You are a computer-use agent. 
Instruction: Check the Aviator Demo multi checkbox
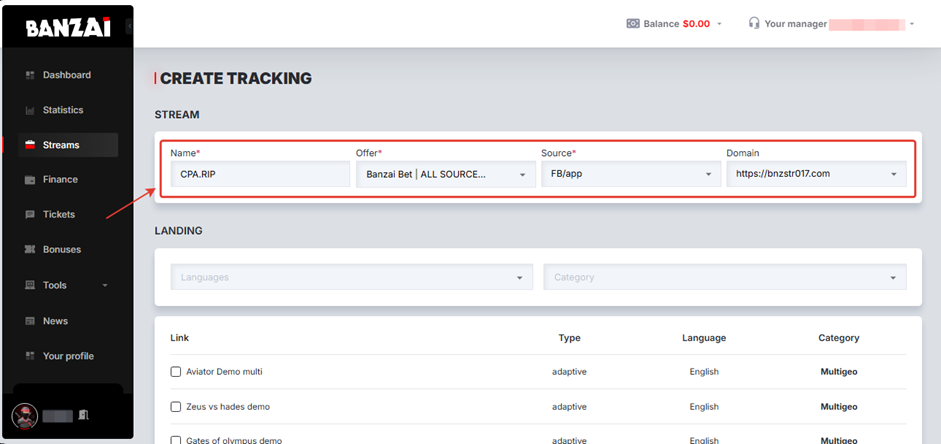[176, 372]
